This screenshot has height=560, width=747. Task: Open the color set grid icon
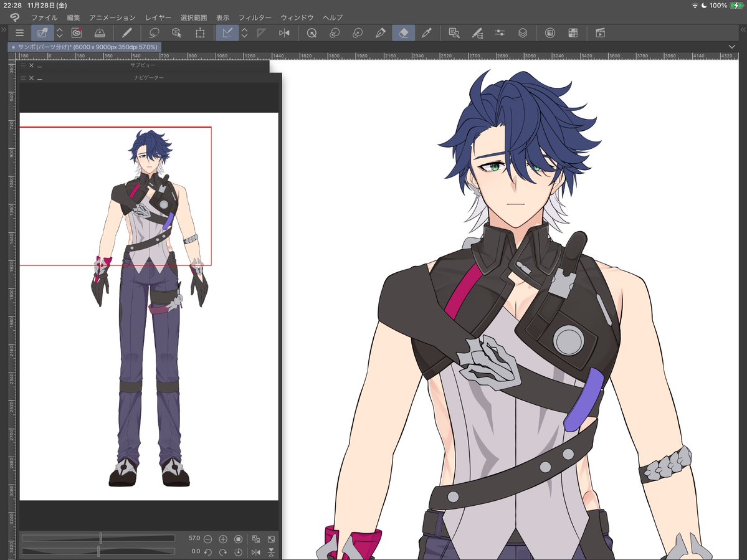pyautogui.click(x=573, y=33)
